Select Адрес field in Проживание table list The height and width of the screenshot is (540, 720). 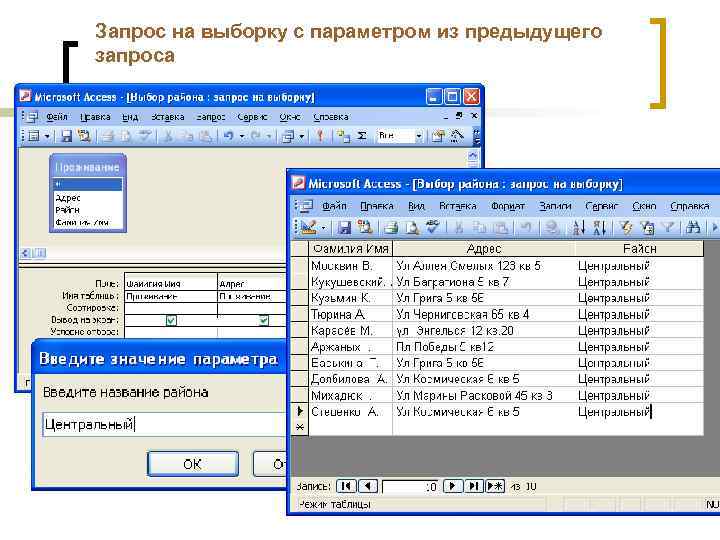68,198
